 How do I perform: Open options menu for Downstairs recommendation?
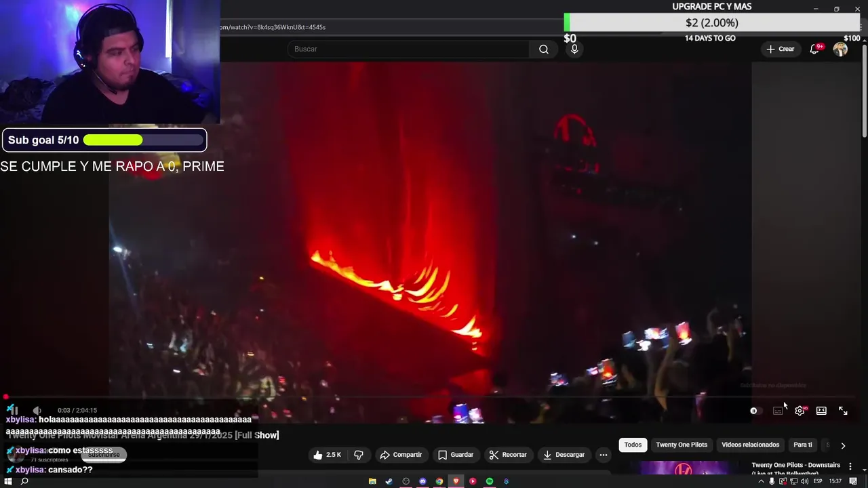coord(850,466)
